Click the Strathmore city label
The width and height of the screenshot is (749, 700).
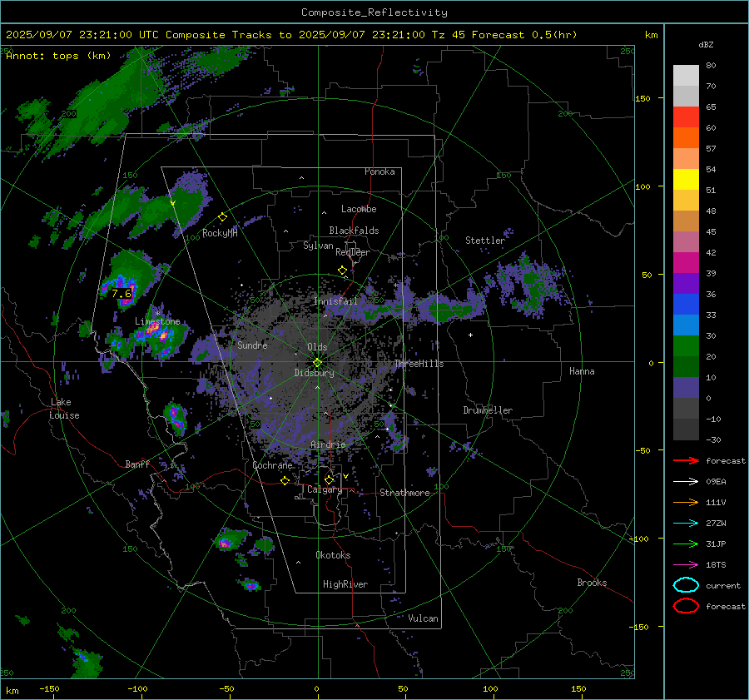pyautogui.click(x=404, y=493)
